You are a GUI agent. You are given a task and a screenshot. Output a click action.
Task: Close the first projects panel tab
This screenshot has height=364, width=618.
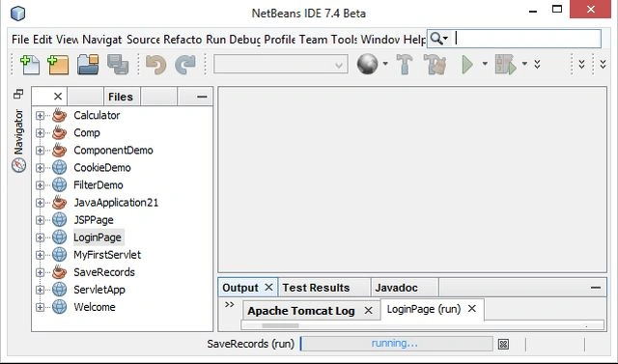pos(58,97)
